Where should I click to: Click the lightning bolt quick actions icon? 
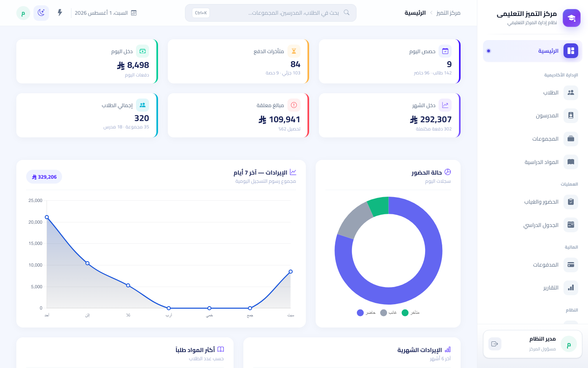coord(60,13)
